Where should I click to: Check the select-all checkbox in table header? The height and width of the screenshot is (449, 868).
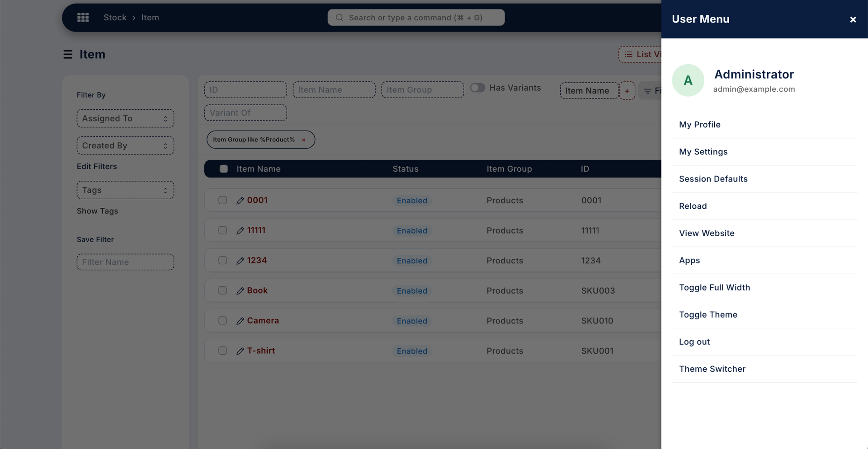tap(224, 169)
